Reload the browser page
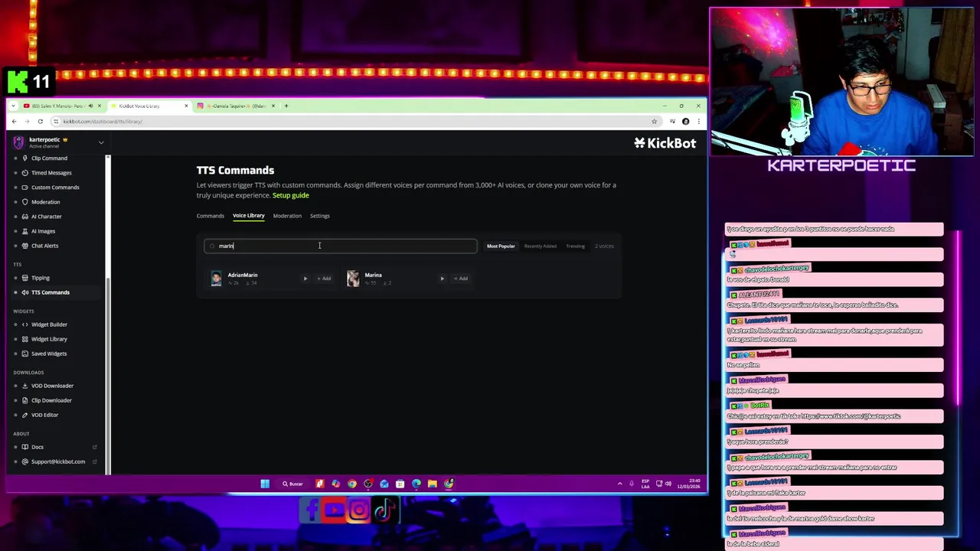Viewport: 980px width, 551px height. [41, 122]
